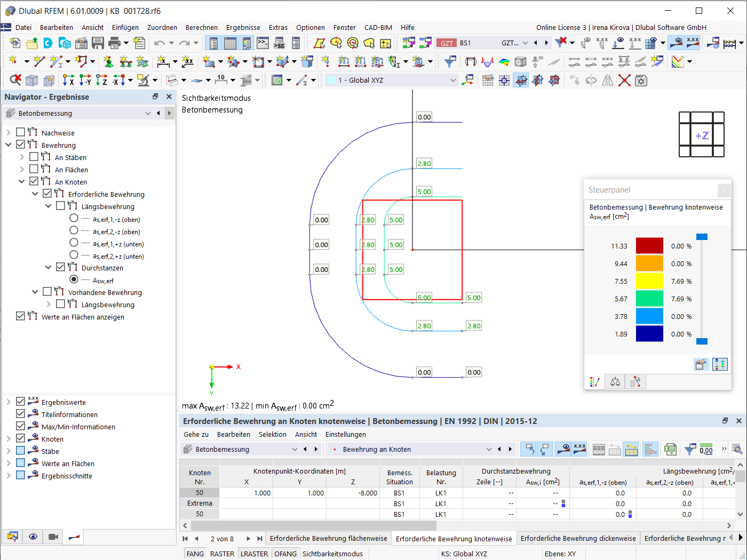Screen dimensions: 747x560
Task: Collapse the An Knoten tree node
Action: pos(22,181)
